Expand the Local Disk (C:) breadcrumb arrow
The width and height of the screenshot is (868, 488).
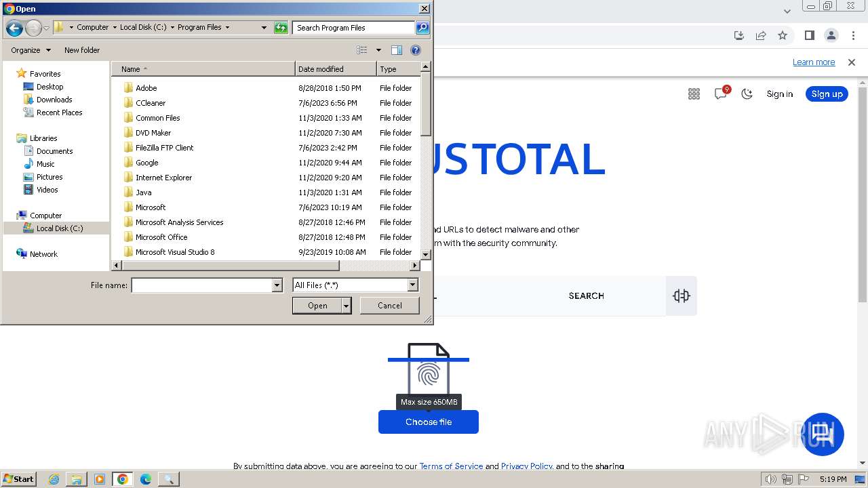coord(172,28)
